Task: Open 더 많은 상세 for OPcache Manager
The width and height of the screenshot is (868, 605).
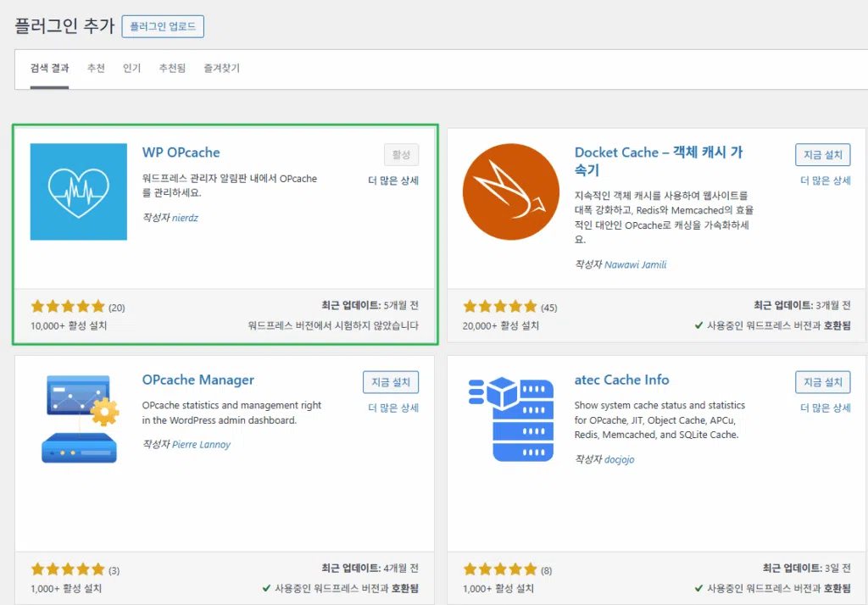Action: pos(393,408)
